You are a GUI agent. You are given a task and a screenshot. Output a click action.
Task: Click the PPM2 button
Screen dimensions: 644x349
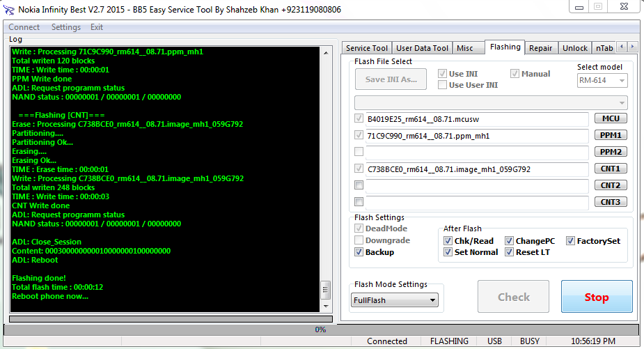tap(611, 152)
